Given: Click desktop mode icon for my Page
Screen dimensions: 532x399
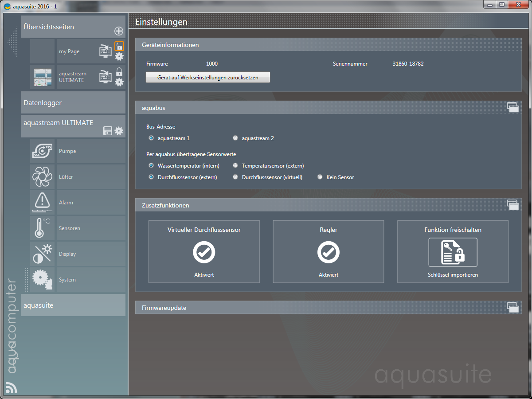Looking at the screenshot, I should 106,51.
